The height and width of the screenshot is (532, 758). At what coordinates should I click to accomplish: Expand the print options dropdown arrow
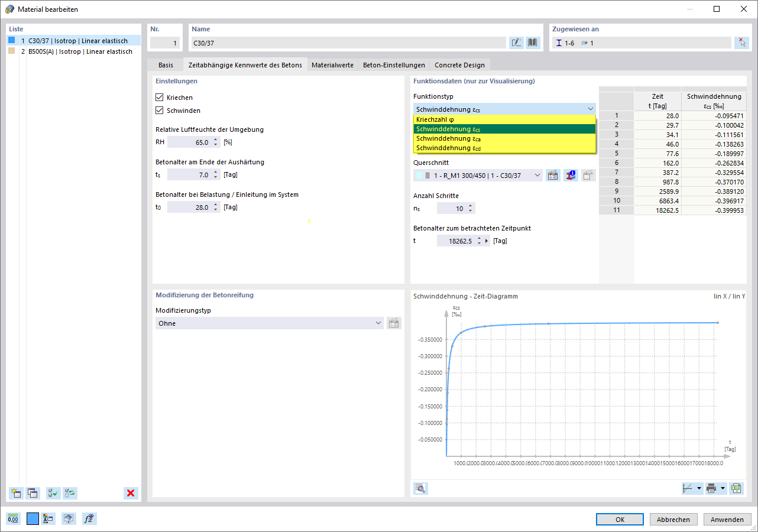tap(723, 488)
